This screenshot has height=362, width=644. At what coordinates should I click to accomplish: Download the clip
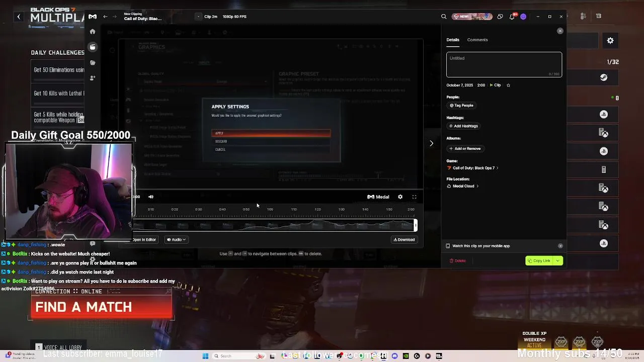tap(405, 240)
